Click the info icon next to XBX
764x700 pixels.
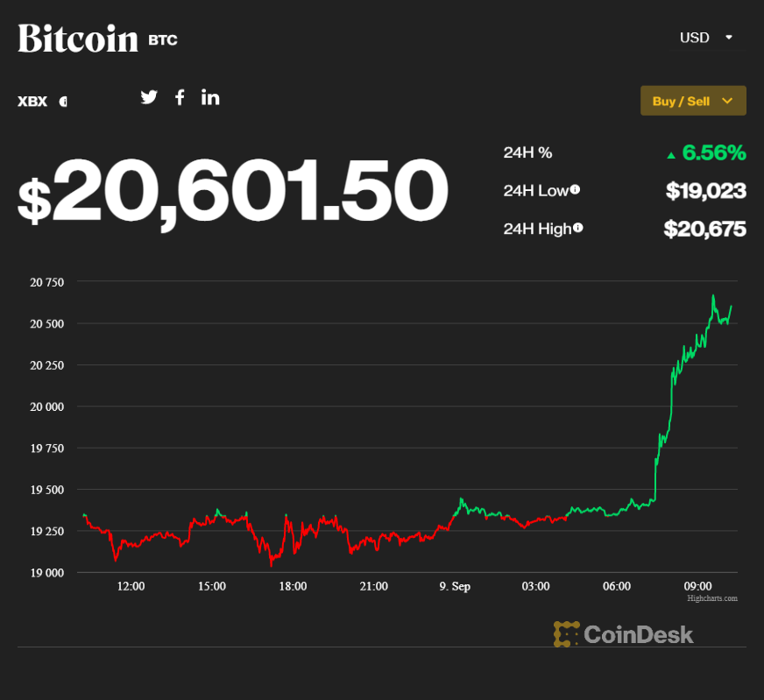[63, 102]
